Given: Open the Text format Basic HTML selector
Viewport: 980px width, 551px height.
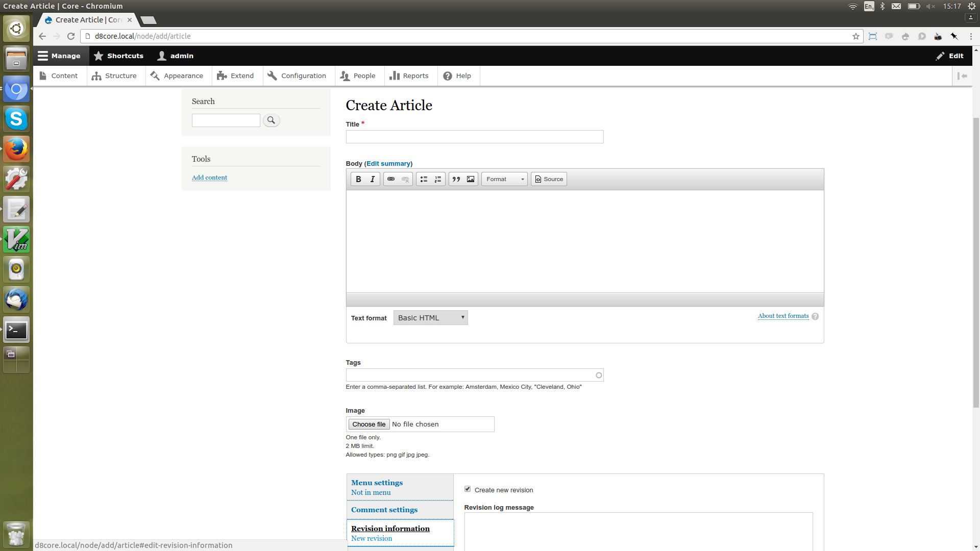Looking at the screenshot, I should (x=431, y=318).
